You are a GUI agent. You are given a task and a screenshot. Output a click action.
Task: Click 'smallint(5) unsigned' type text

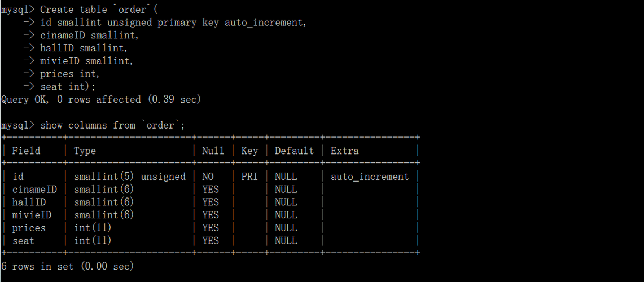point(130,177)
